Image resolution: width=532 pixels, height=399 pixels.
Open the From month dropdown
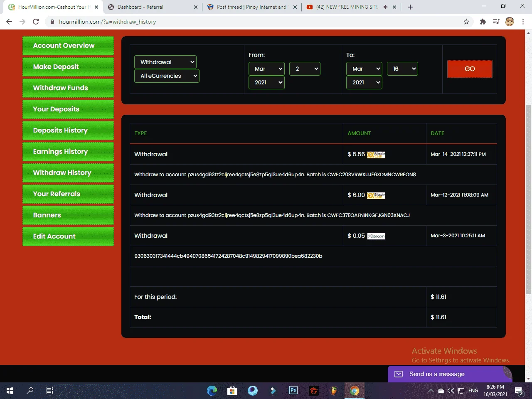(x=266, y=69)
